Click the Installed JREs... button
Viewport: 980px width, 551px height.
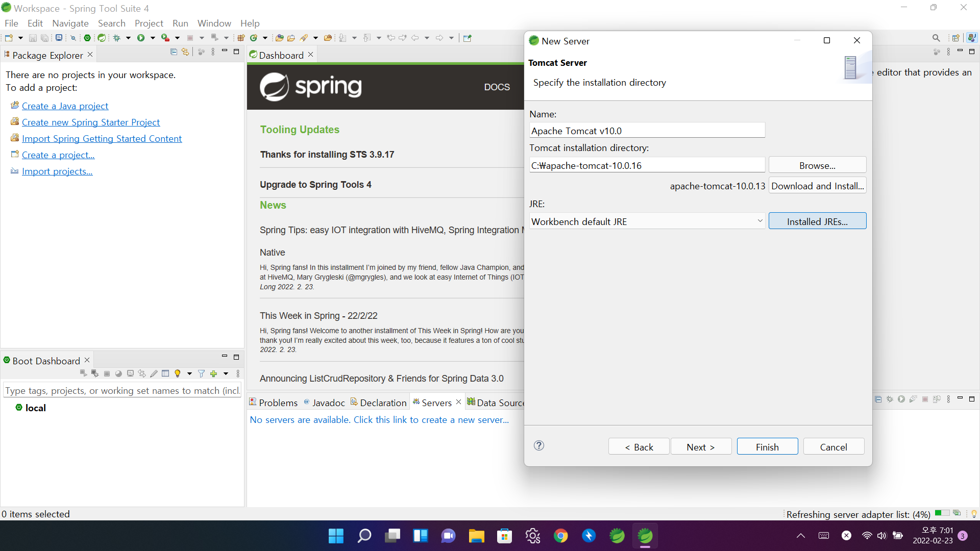pyautogui.click(x=817, y=221)
